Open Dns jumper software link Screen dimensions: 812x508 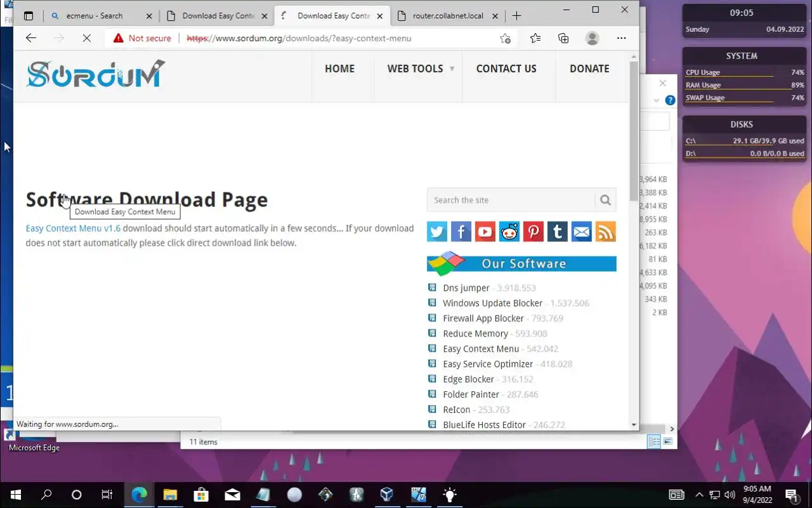click(466, 288)
